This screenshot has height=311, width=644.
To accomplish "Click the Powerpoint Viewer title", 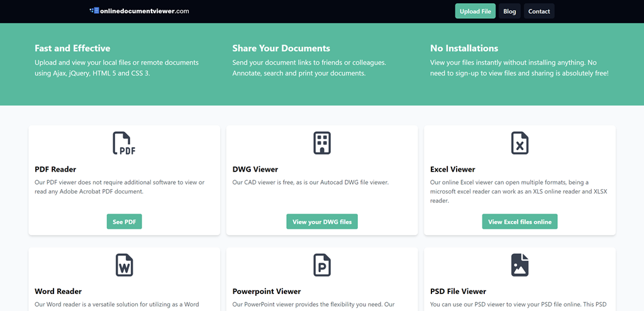I will pos(266,292).
